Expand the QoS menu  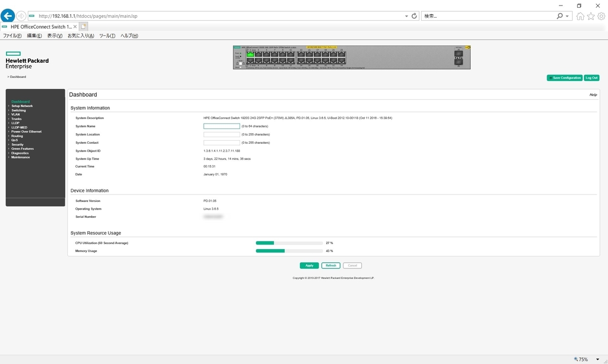[x=14, y=140]
